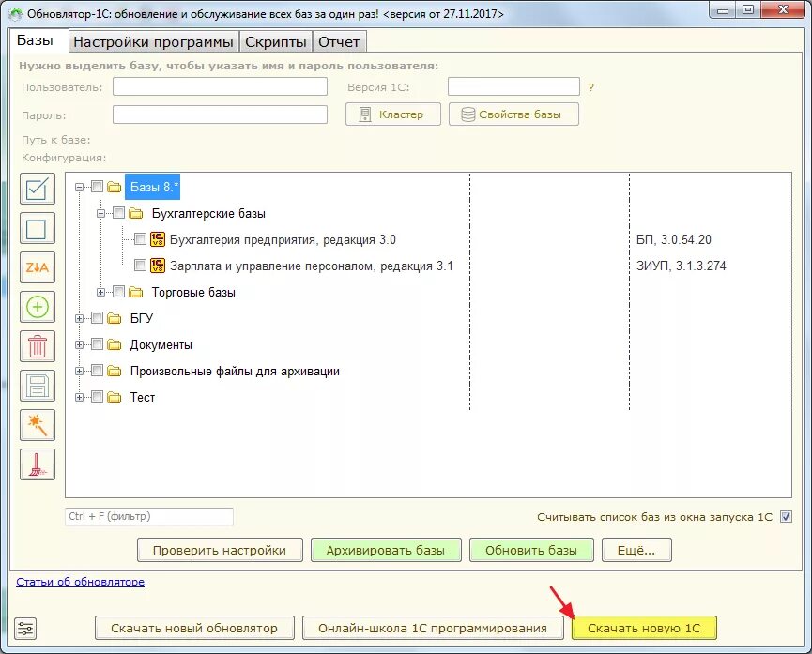The image size is (812, 654).
Task: Collapse the Бухгалтерские базы node
Action: coord(101,213)
